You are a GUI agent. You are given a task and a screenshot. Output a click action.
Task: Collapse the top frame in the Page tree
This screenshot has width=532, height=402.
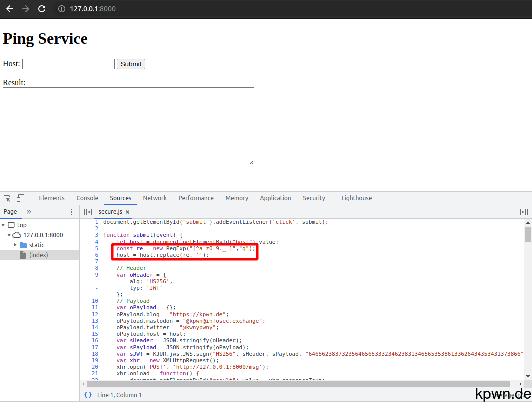[4, 225]
